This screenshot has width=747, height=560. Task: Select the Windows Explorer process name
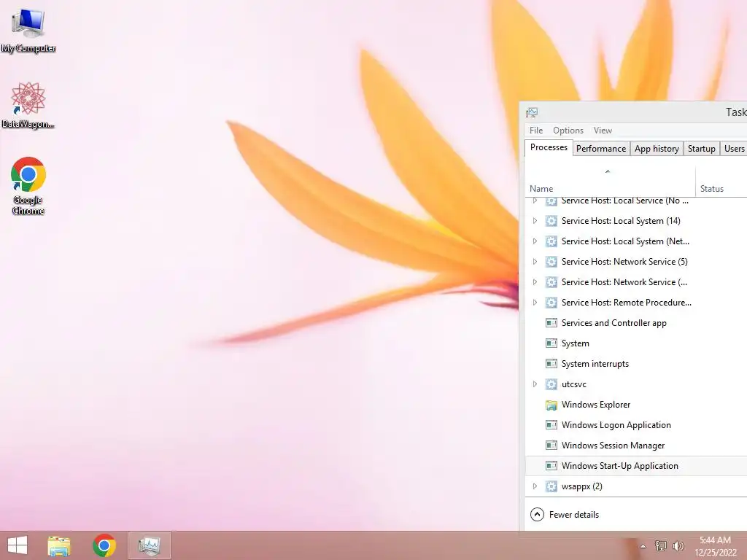coord(595,405)
